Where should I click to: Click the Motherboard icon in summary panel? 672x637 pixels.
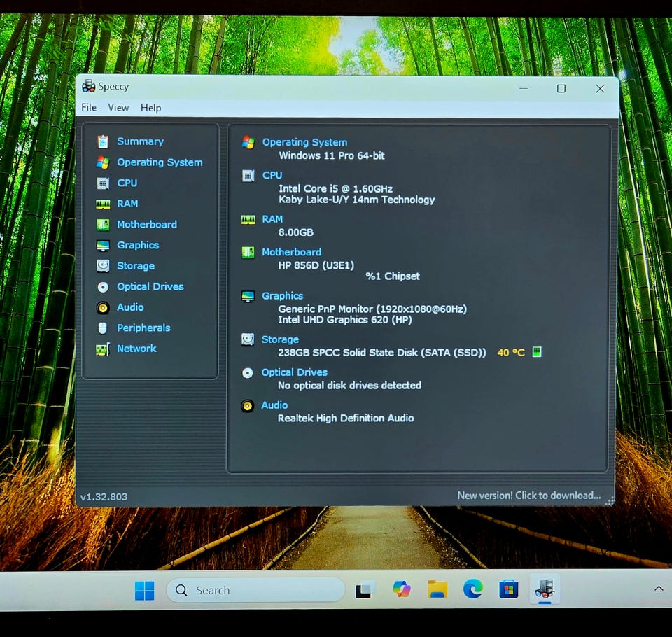point(248,253)
